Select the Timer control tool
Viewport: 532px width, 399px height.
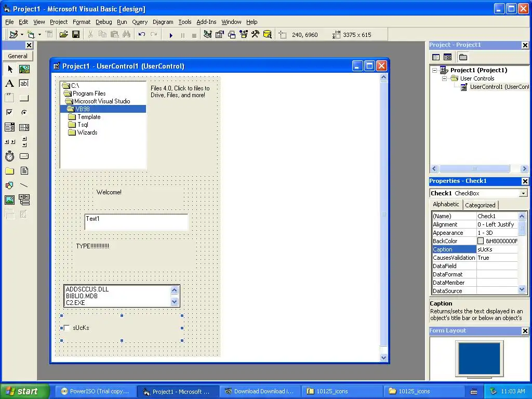pyautogui.click(x=10, y=156)
